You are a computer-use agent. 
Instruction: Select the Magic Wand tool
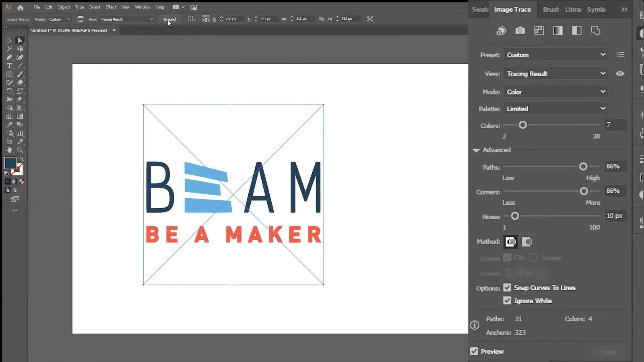click(x=9, y=49)
